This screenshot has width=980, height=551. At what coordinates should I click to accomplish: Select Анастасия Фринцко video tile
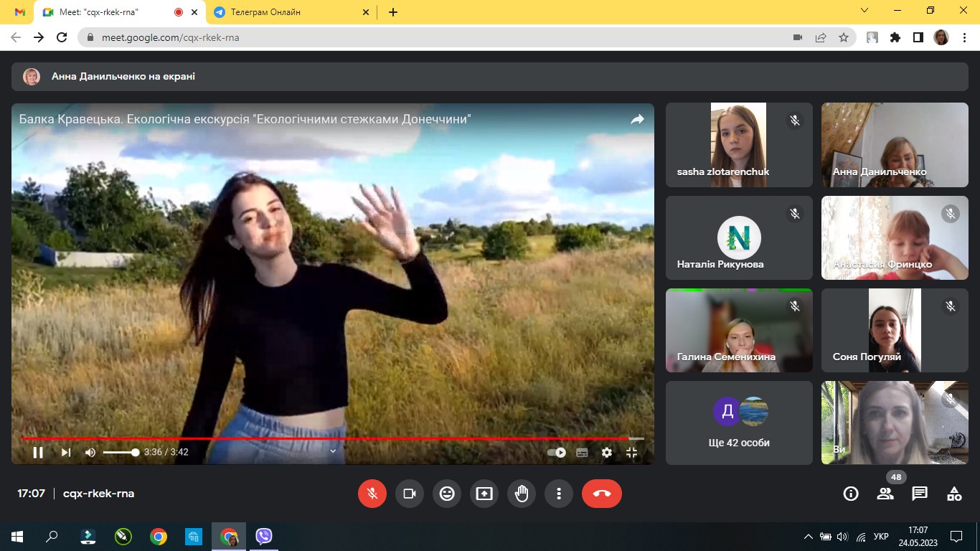(895, 237)
